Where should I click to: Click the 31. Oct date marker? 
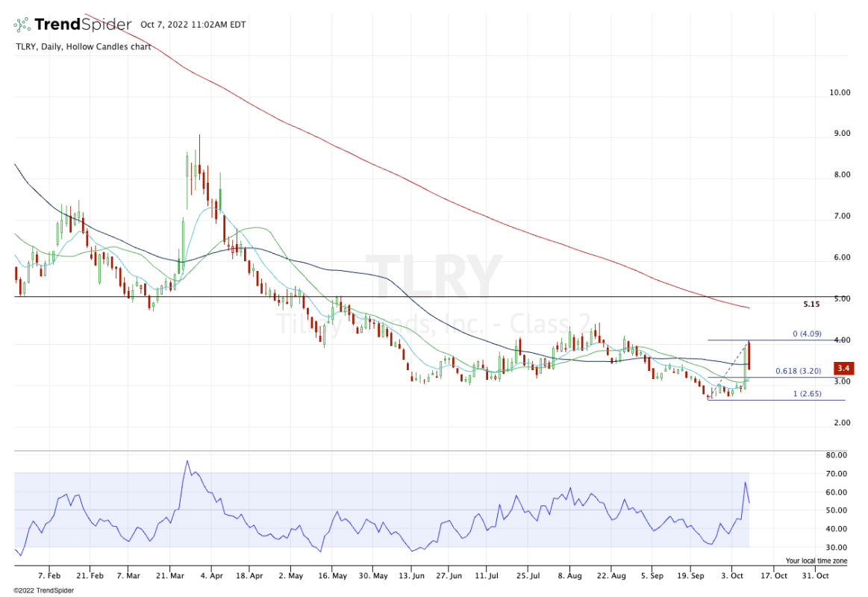click(x=816, y=576)
